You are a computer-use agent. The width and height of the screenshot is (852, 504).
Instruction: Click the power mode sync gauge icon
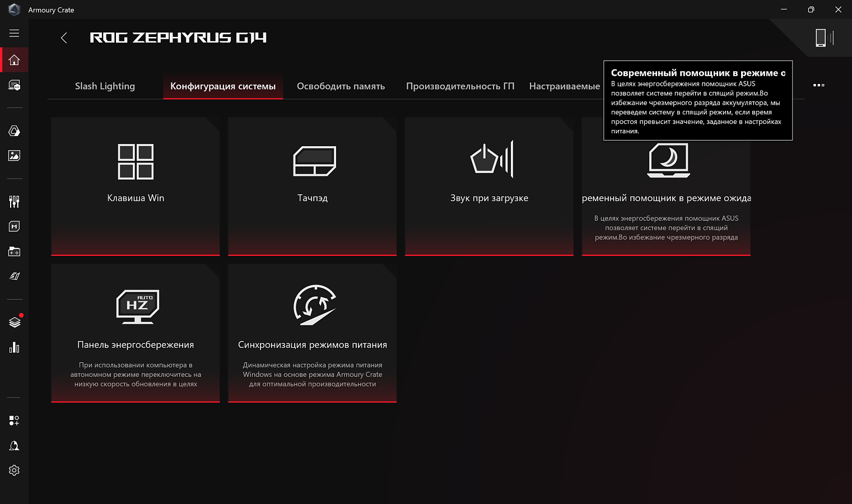(314, 305)
